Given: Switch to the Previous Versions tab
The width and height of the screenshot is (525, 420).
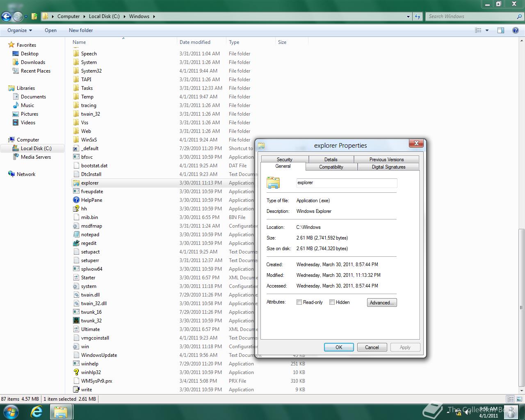Looking at the screenshot, I should (x=386, y=160).
